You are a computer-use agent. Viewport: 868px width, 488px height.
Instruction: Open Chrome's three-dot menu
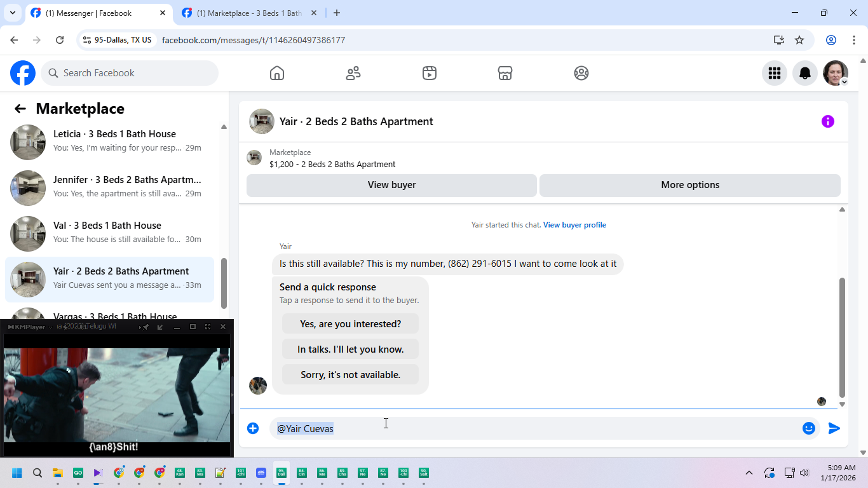point(853,40)
